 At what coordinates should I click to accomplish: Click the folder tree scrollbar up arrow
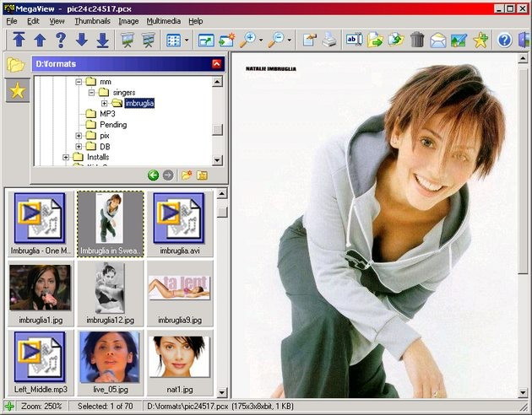tap(217, 81)
